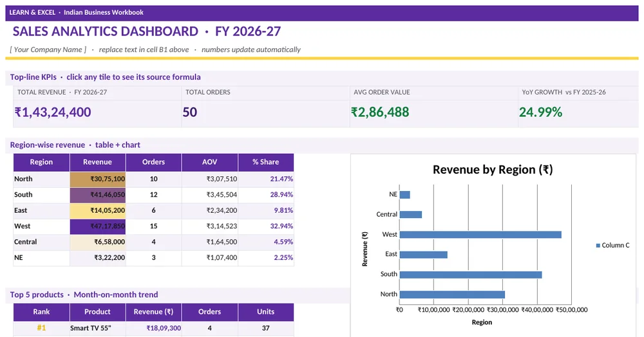Click Central AOV cell ₹1,64,500
This screenshot has height=337, width=644.
click(x=209, y=242)
